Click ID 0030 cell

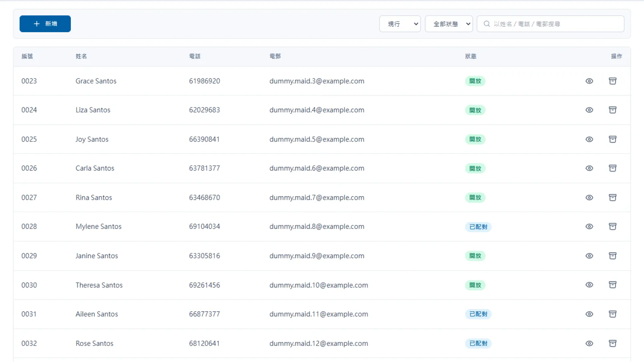point(29,285)
